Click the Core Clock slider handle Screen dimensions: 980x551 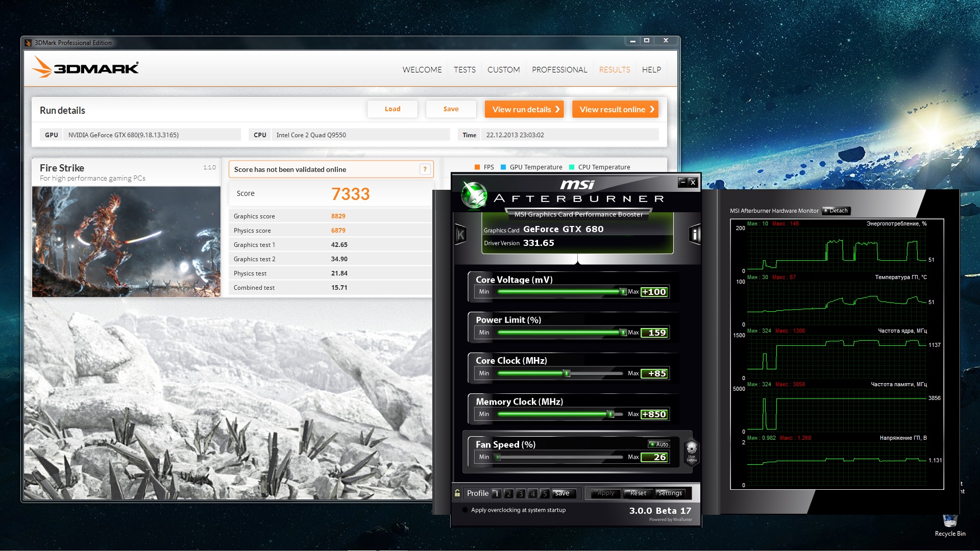pos(567,373)
